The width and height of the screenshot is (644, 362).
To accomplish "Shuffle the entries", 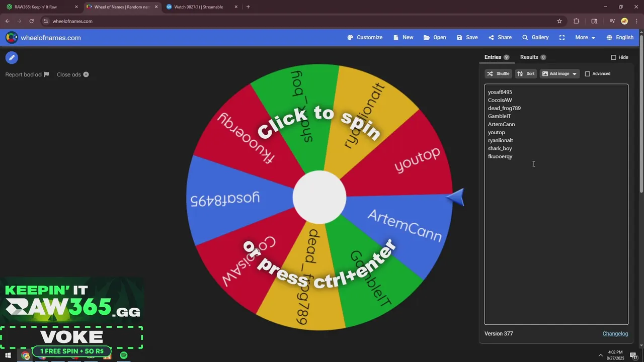I will [498, 74].
